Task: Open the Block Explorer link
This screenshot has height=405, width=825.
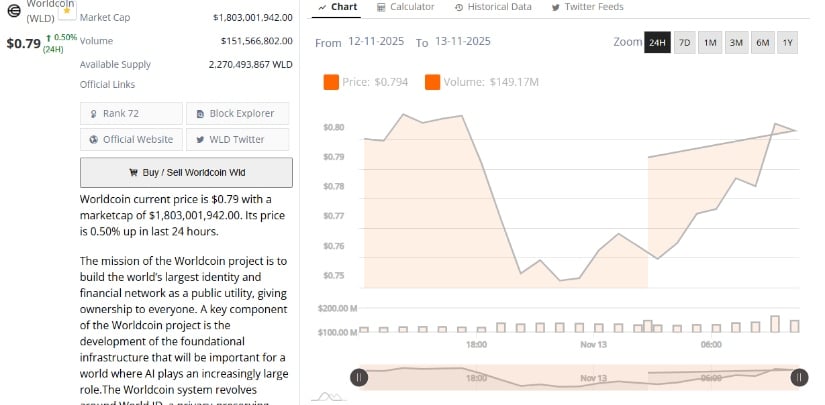Action: tap(237, 114)
